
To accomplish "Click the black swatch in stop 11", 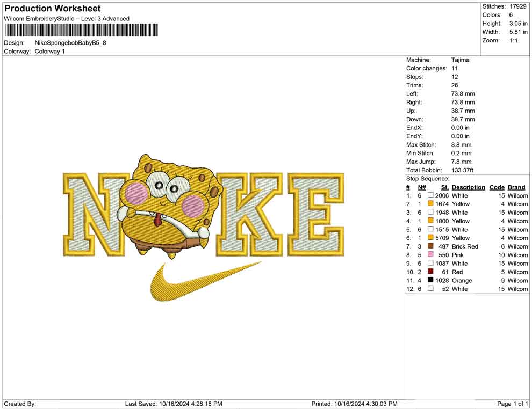I will click(x=430, y=280).
